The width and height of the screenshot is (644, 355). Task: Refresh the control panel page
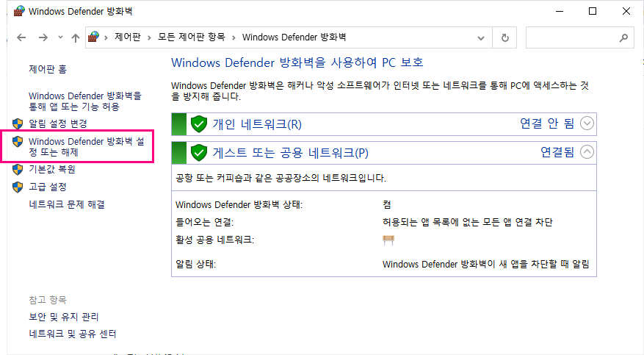(x=504, y=37)
